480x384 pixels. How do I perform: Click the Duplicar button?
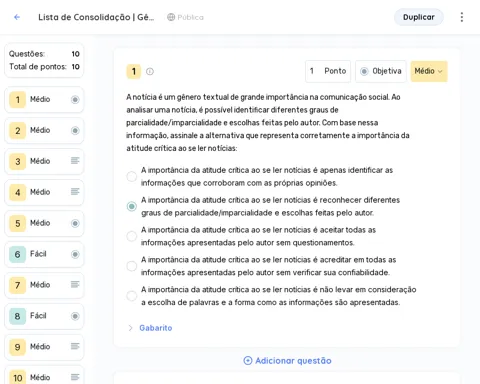coord(419,17)
